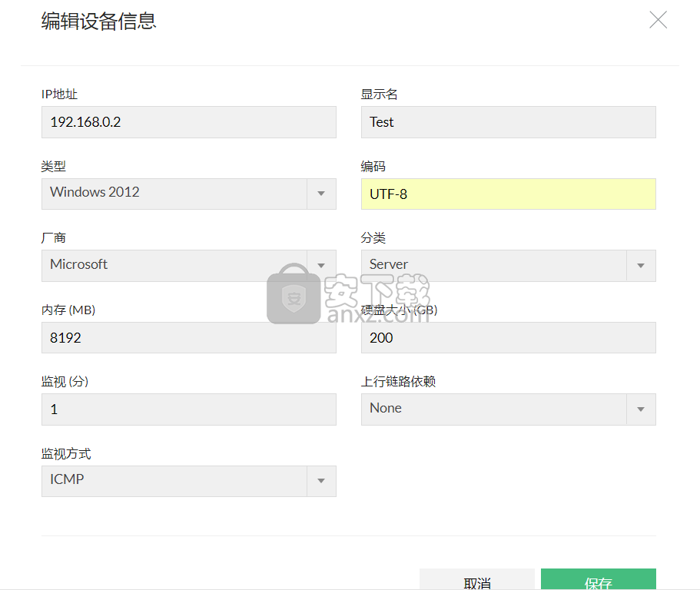
Task: Click the 编码 label
Action: click(x=373, y=167)
